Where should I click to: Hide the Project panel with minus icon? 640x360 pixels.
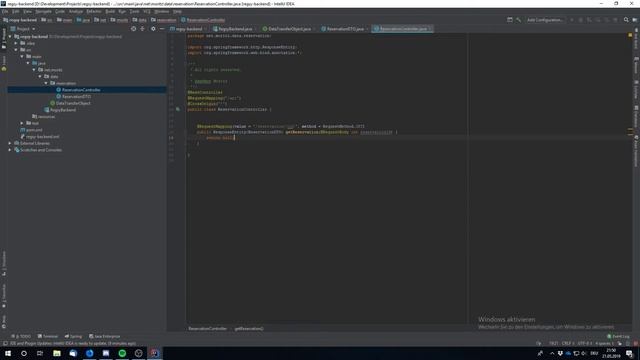click(x=162, y=29)
